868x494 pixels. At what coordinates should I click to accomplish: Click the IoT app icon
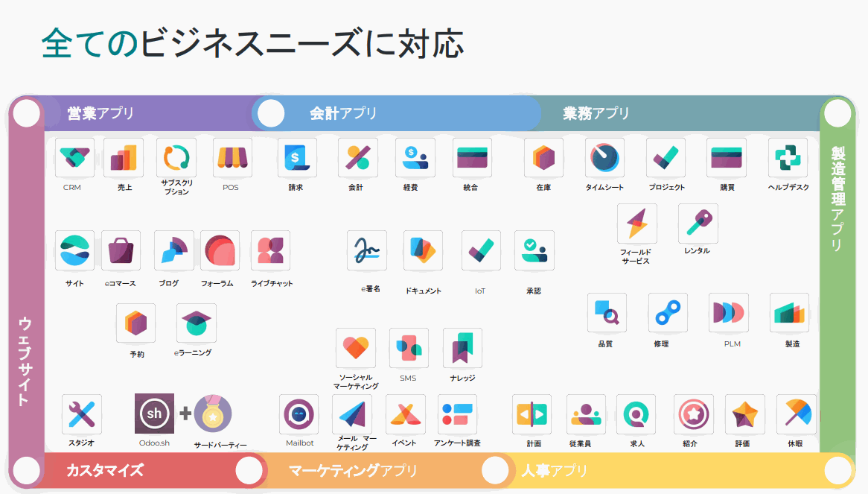pos(481,251)
